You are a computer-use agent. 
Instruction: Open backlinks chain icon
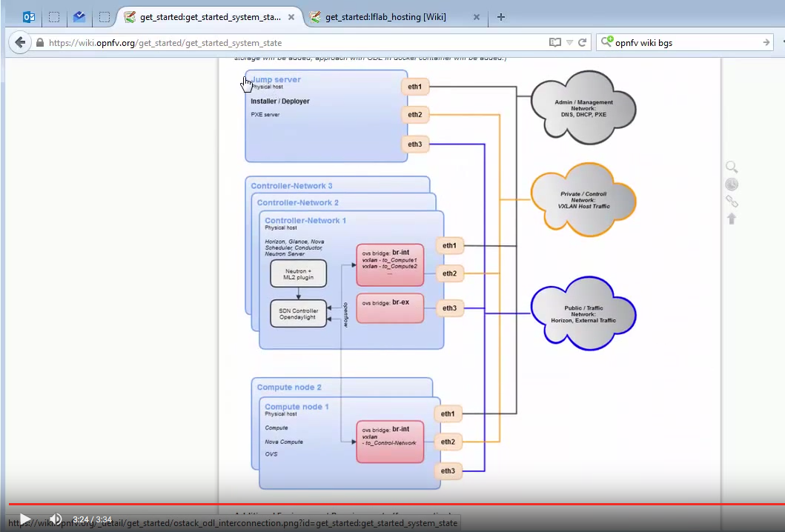[x=732, y=202]
